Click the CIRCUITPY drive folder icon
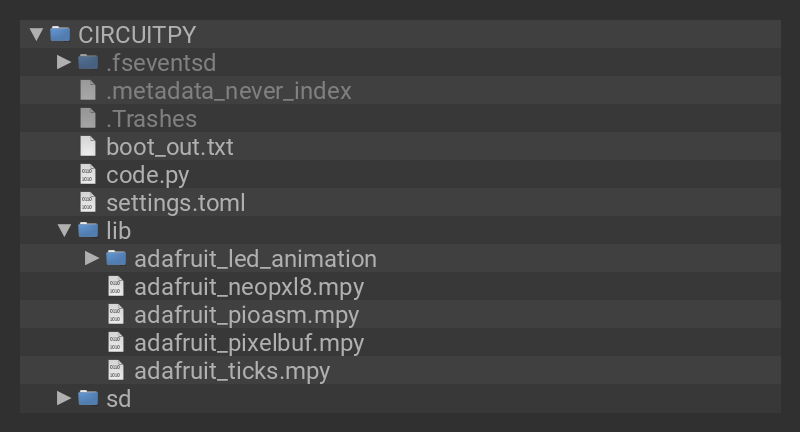800x432 pixels. (x=60, y=34)
